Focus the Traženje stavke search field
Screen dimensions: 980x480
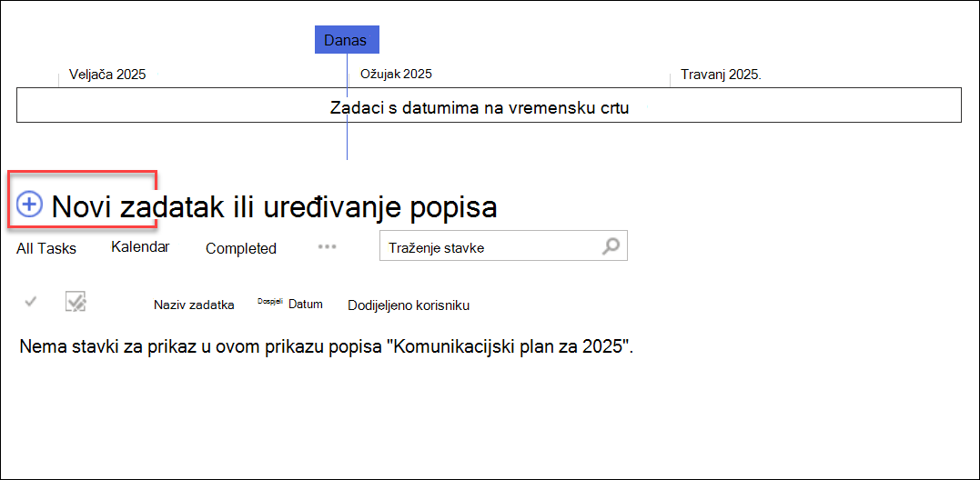click(x=503, y=247)
